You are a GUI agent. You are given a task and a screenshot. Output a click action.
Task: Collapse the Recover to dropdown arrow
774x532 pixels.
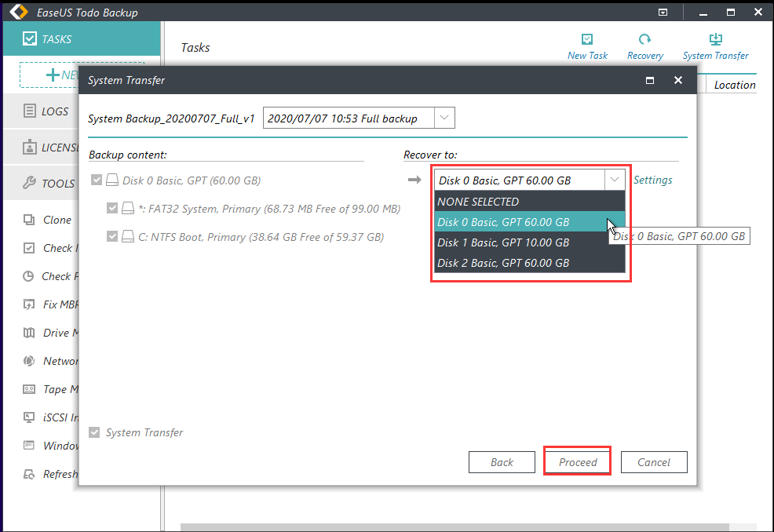coord(615,180)
